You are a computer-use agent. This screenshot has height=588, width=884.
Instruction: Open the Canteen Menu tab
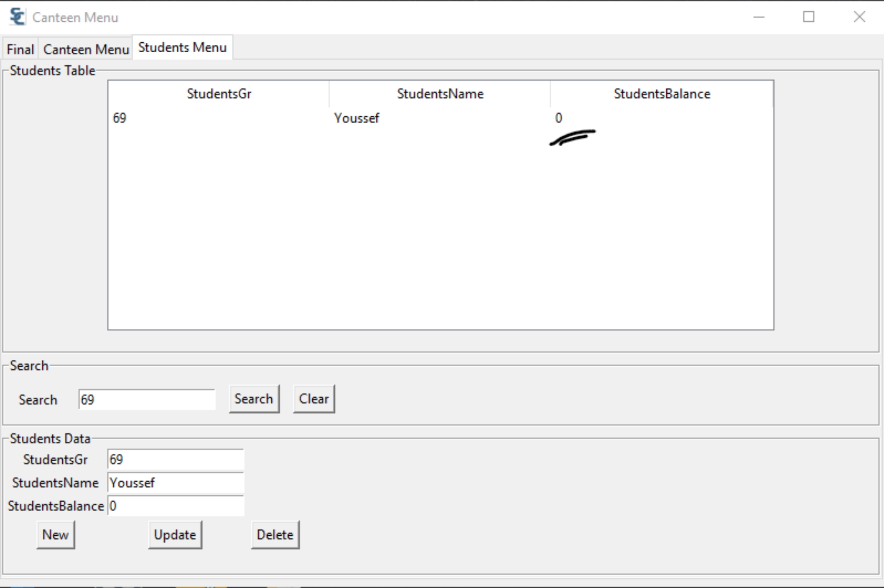pos(85,49)
